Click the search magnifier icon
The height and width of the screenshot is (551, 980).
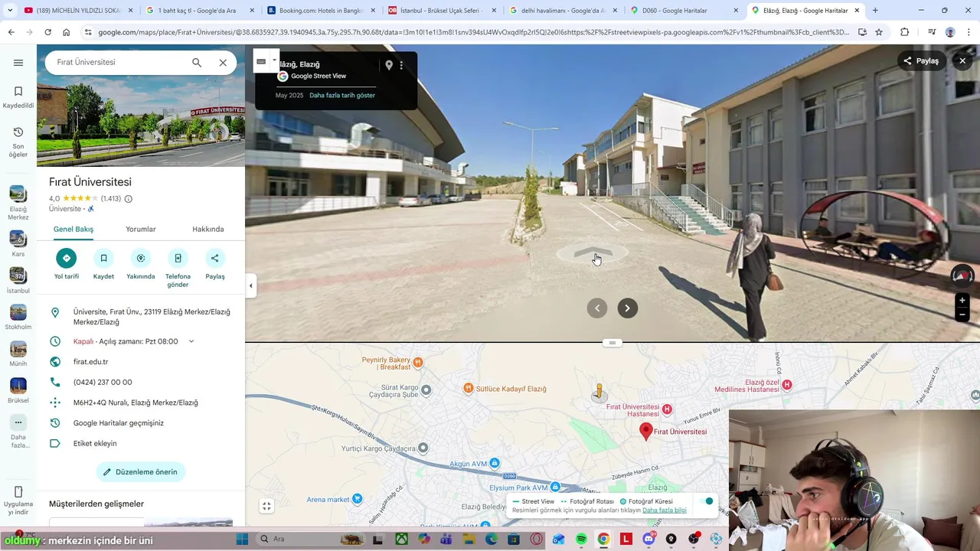[x=197, y=63]
